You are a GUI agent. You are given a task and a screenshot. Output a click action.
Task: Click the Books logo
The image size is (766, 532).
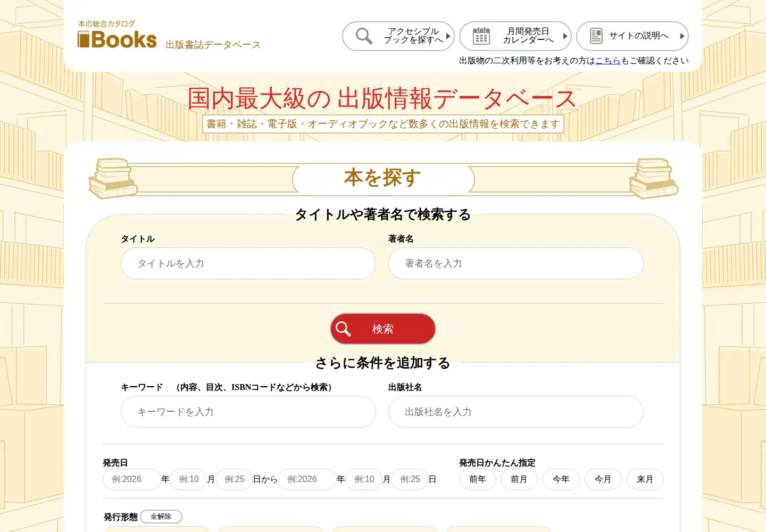117,35
